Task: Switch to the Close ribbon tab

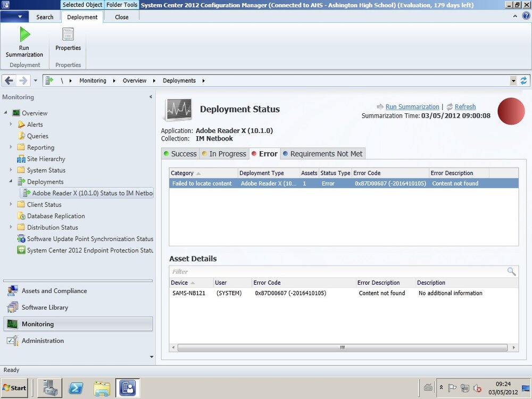Action: pyautogui.click(x=121, y=17)
